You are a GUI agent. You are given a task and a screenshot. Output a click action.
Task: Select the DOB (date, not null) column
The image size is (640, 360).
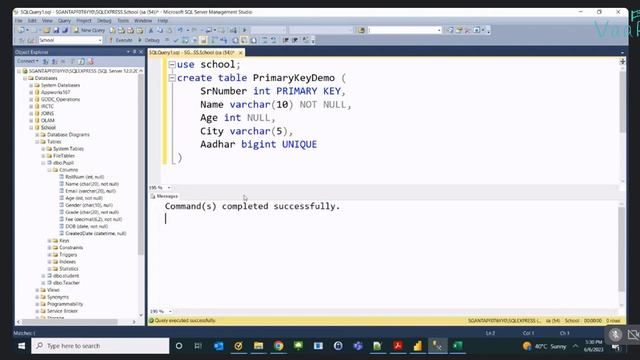87,226
